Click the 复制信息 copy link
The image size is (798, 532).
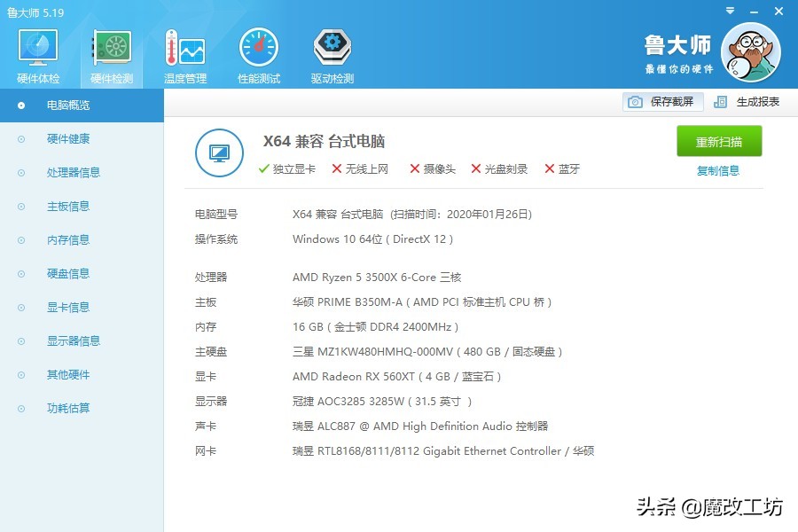(719, 170)
